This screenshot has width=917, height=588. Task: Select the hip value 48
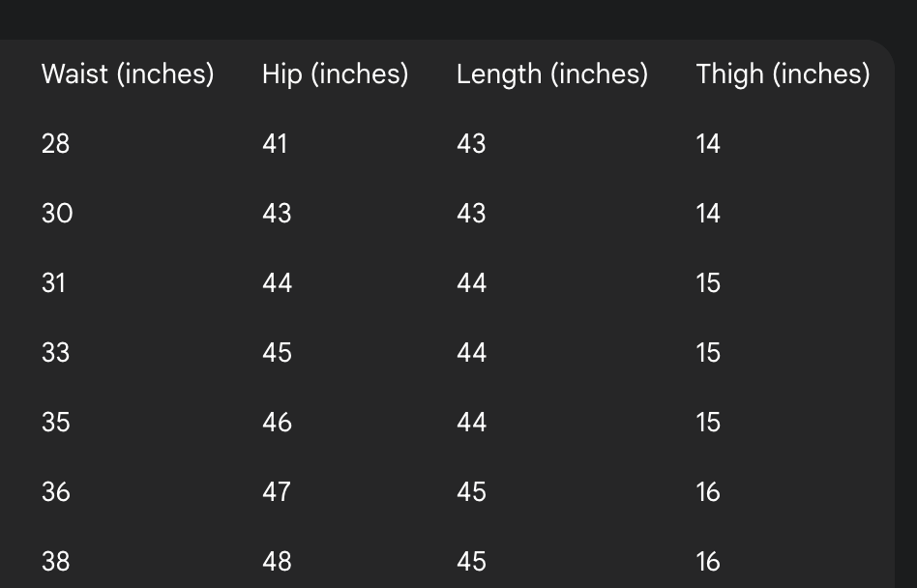277,561
